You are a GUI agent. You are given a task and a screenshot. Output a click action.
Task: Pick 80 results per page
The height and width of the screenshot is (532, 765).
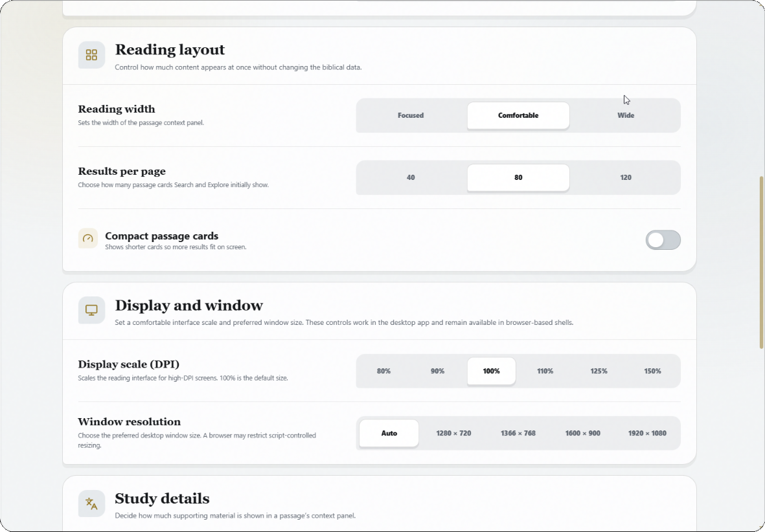[x=518, y=177]
